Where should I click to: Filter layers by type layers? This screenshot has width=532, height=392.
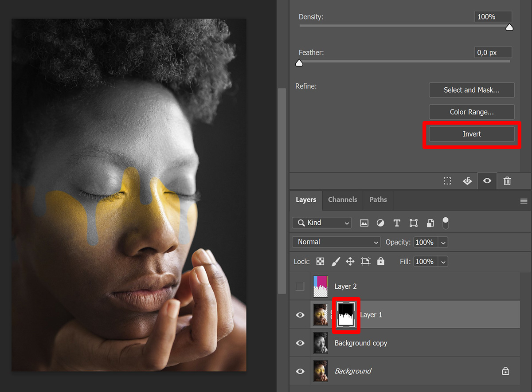coord(397,223)
